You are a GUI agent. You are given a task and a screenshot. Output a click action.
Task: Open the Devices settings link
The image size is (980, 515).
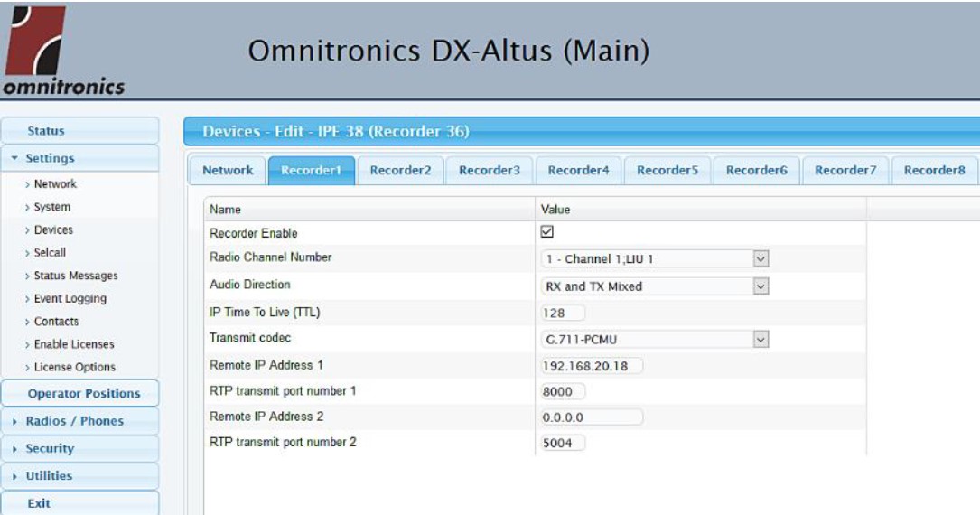pyautogui.click(x=53, y=230)
